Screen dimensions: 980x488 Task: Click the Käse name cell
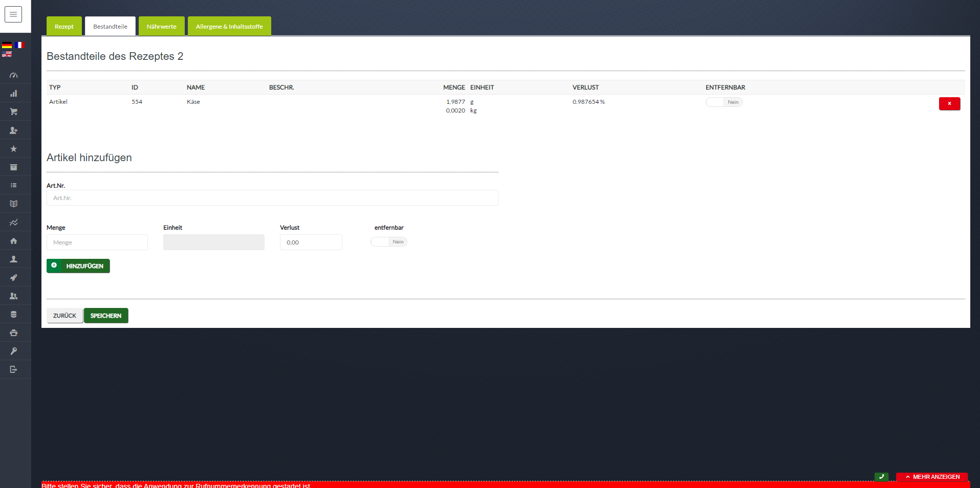point(193,102)
